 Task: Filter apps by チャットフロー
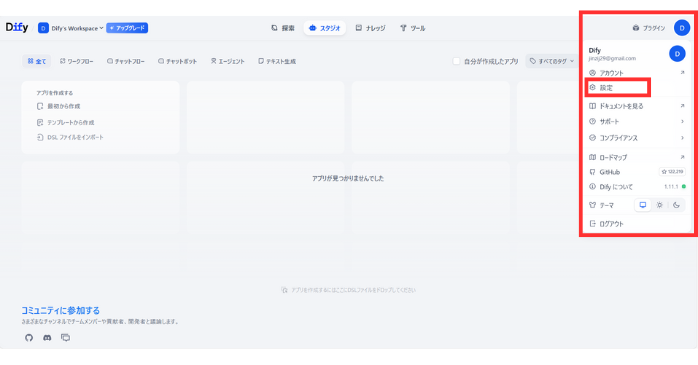coord(126,61)
